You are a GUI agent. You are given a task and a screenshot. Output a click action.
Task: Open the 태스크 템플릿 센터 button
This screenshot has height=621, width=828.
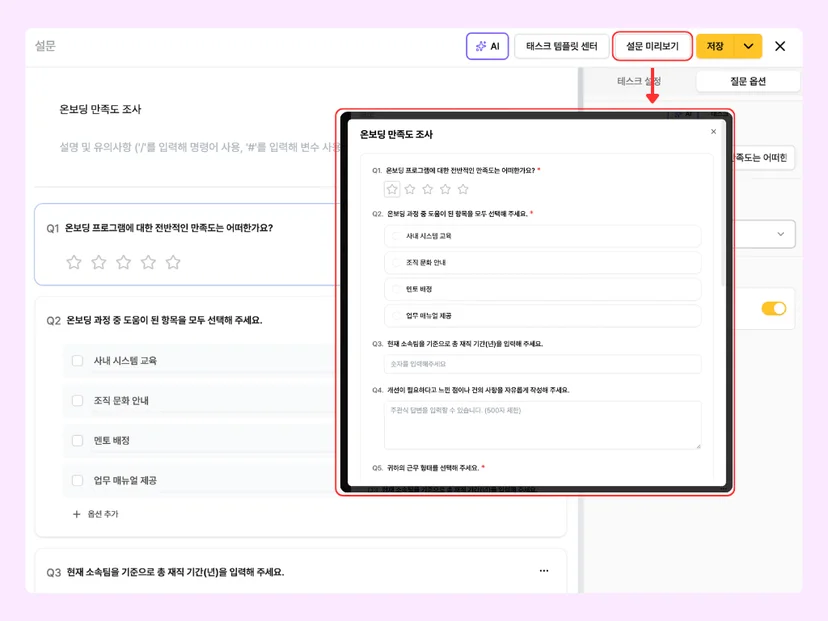click(561, 46)
